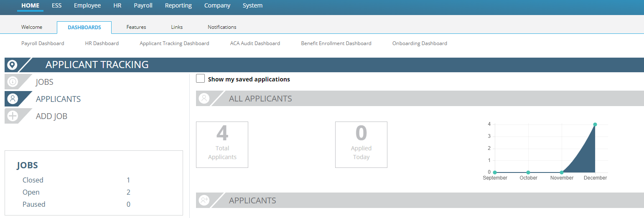Click the Closed label in Jobs panel

coord(33,180)
